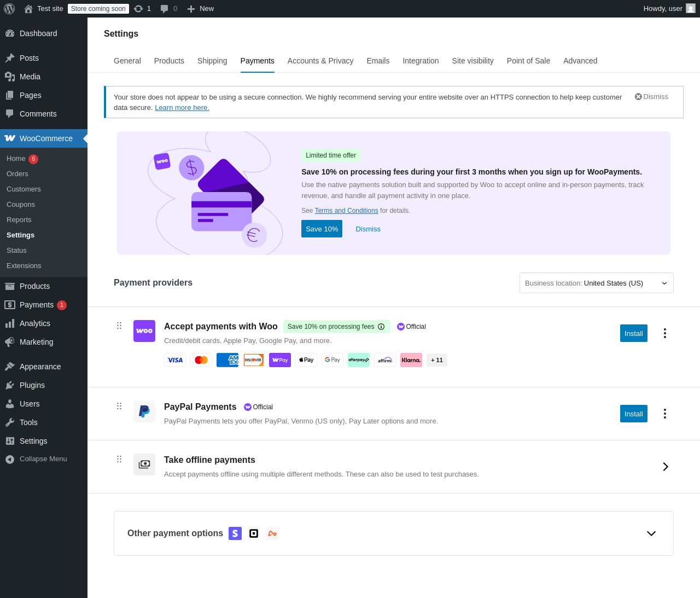This screenshot has width=700, height=598.
Task: Go to WooCommerce Coupons submenu
Action: point(21,205)
